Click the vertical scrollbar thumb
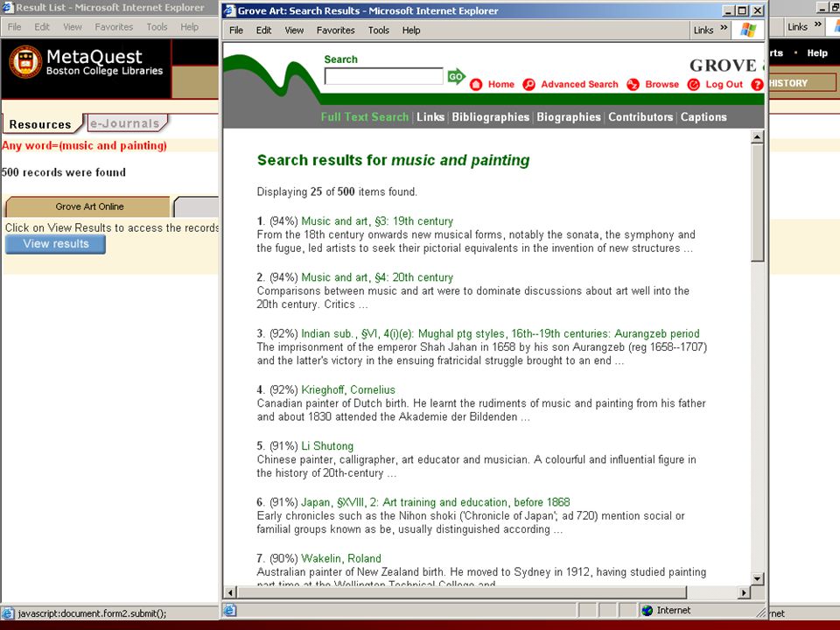840x630 pixels. coord(757,202)
